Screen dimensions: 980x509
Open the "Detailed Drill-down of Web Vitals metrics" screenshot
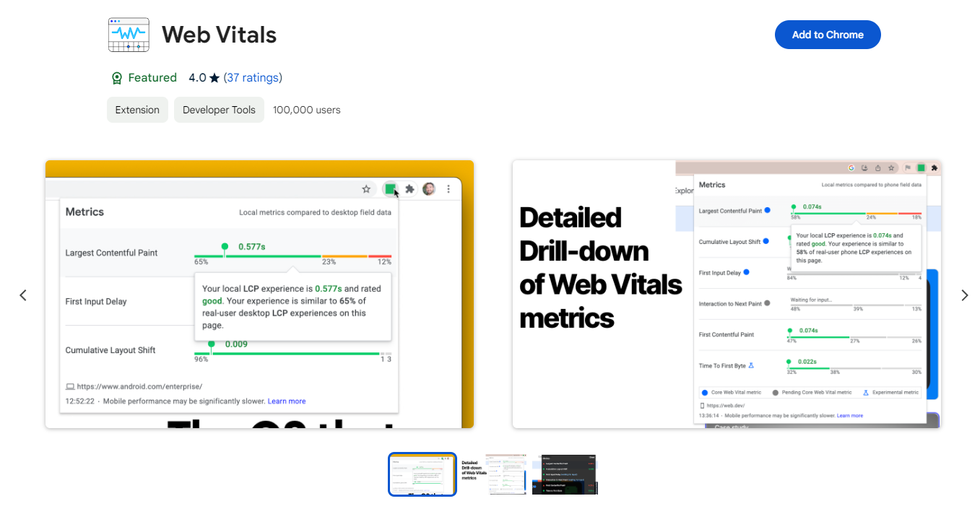pyautogui.click(x=727, y=294)
